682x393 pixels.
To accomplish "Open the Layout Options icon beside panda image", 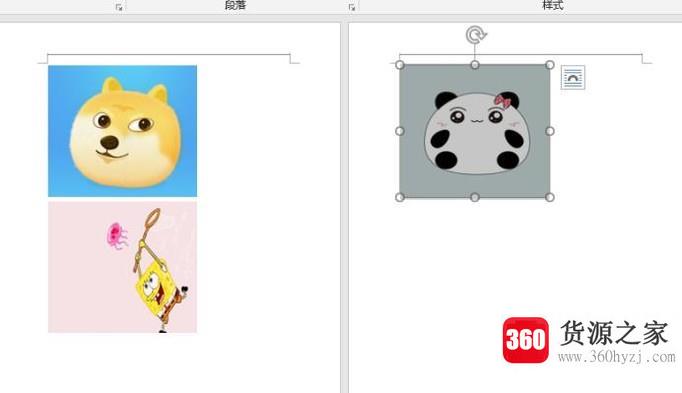I will [573, 77].
